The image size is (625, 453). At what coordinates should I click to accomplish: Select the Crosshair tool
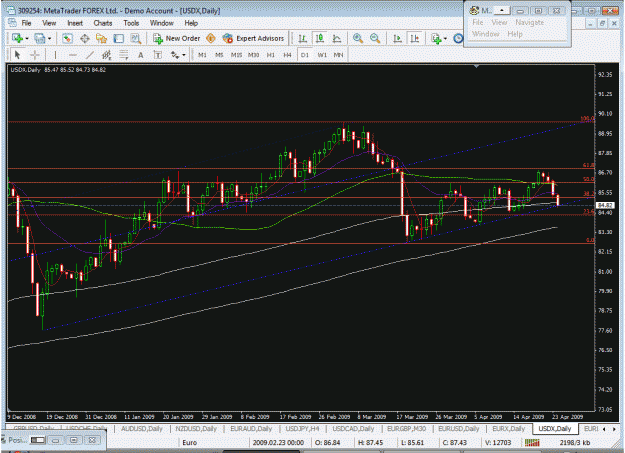(x=35, y=55)
